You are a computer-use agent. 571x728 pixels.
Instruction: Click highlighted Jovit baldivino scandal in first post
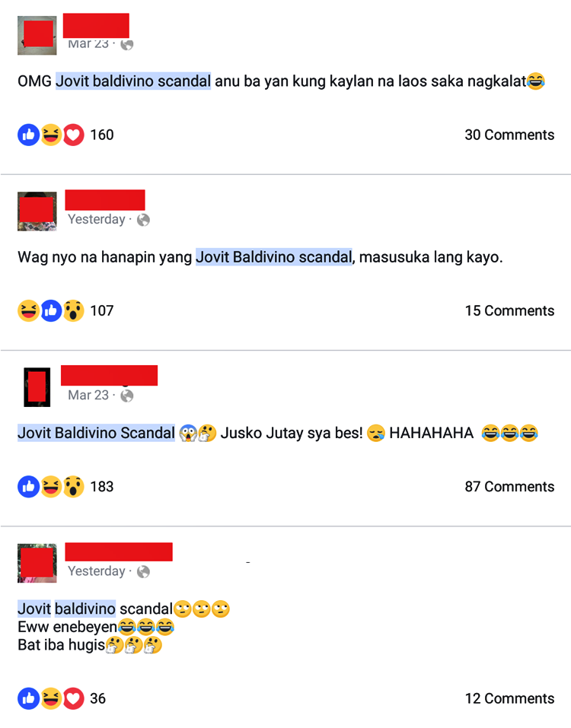133,81
